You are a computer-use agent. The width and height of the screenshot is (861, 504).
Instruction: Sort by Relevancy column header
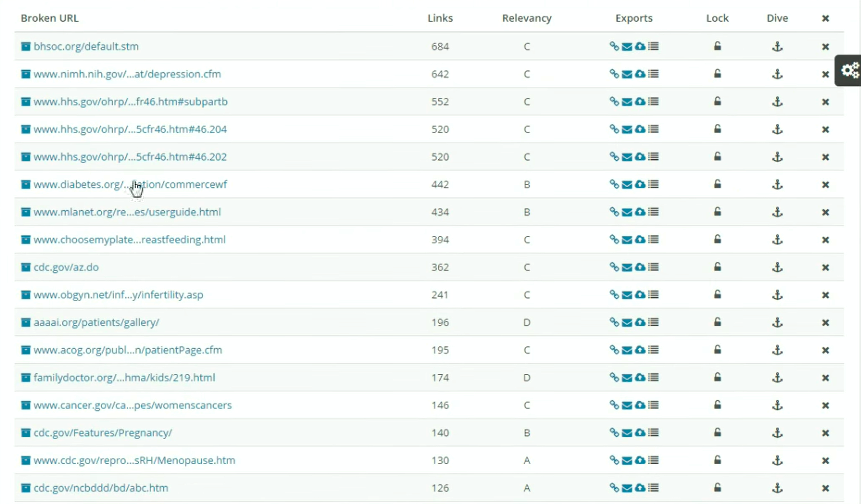tap(527, 18)
